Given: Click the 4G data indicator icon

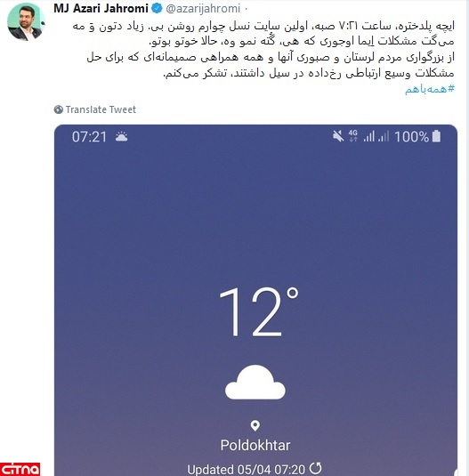Looking at the screenshot, I should pyautogui.click(x=353, y=136).
